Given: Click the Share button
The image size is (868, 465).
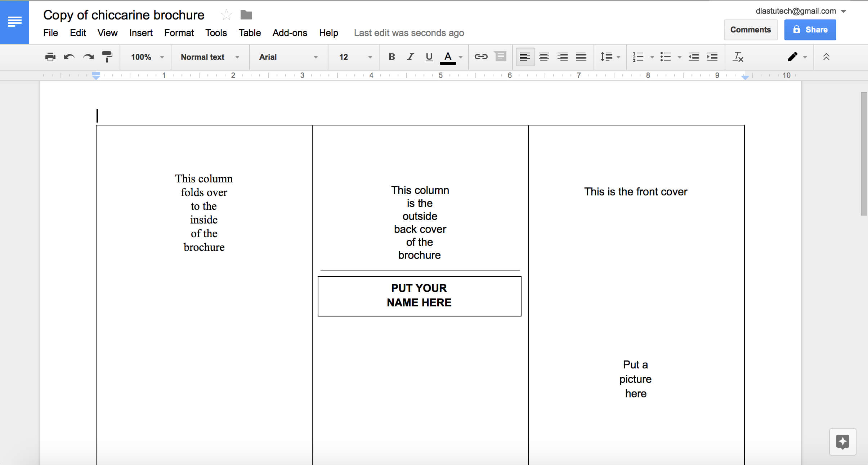Looking at the screenshot, I should click(809, 29).
